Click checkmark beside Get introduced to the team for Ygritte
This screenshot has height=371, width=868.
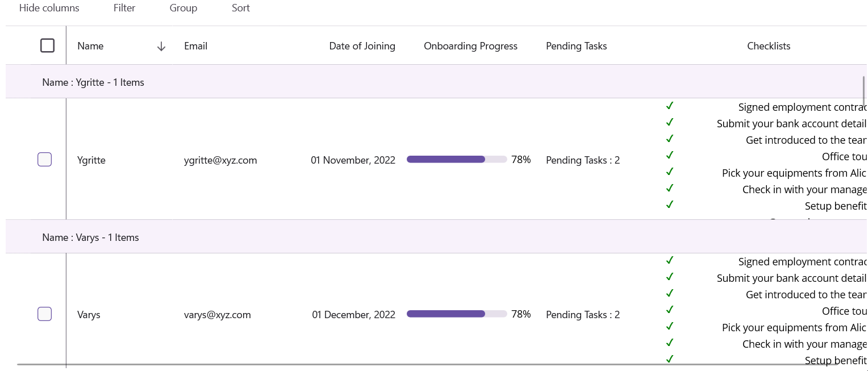(x=669, y=139)
